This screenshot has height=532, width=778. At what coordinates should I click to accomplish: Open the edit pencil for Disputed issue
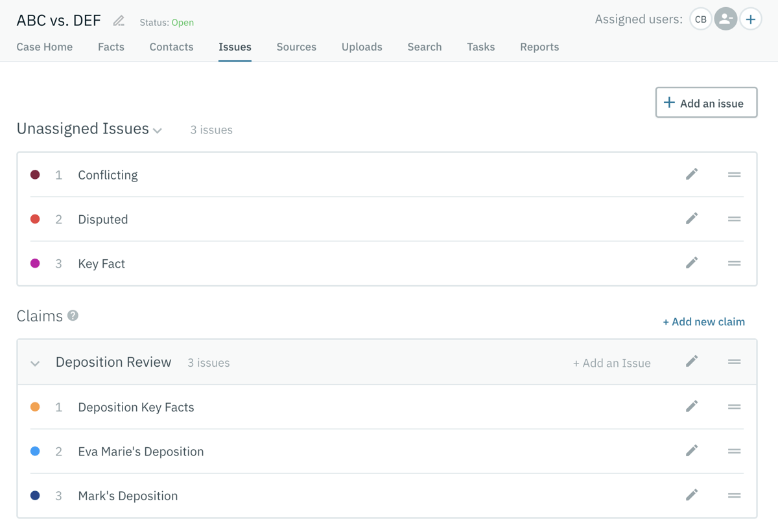coord(691,218)
